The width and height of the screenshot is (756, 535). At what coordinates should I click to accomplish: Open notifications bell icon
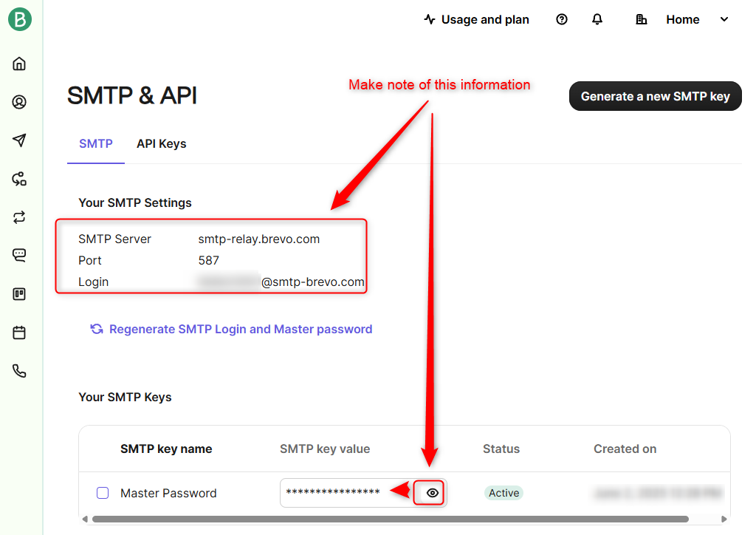pyautogui.click(x=597, y=19)
